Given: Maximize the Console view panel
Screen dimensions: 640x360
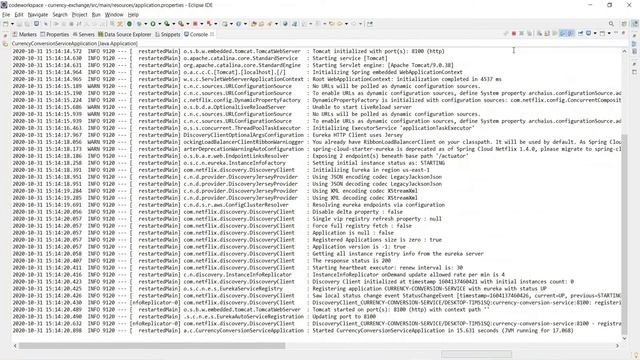Looking at the screenshot, I should (x=623, y=33).
